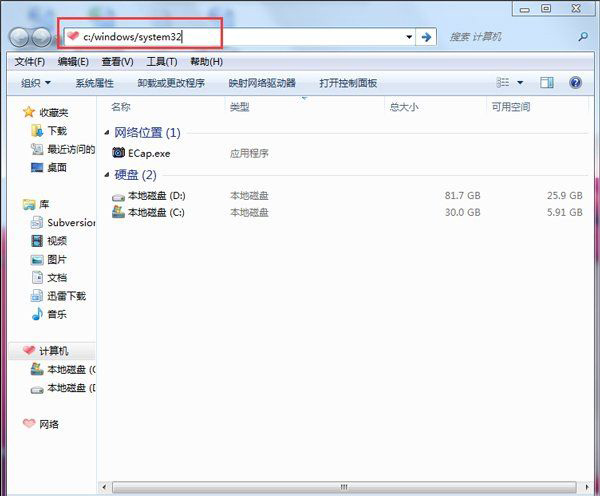The height and width of the screenshot is (496, 600).
Task: Click the 桌面 icon in sidebar
Action: (x=37, y=167)
